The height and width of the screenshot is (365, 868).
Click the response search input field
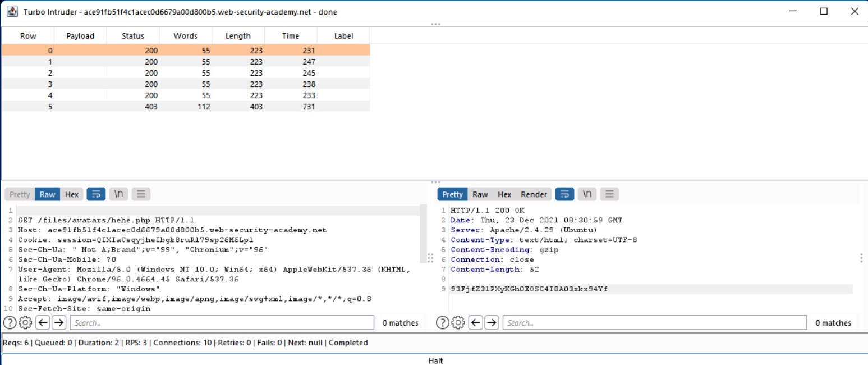[x=655, y=323]
